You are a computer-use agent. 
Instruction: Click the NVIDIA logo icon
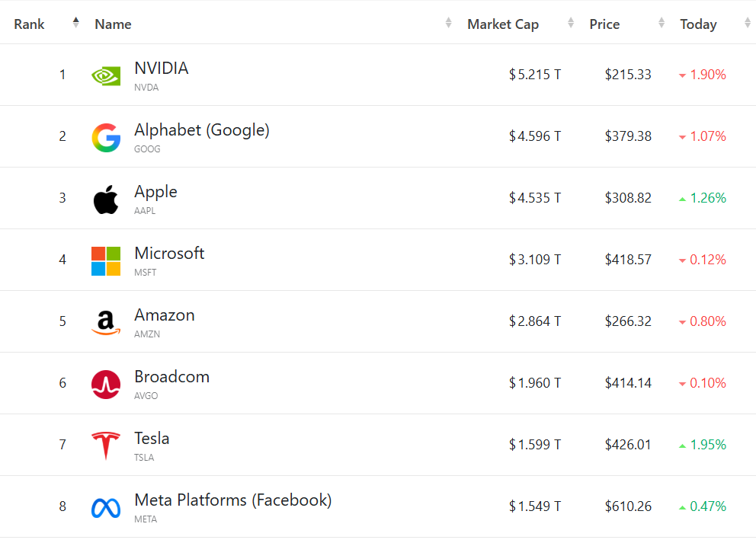[x=106, y=75]
